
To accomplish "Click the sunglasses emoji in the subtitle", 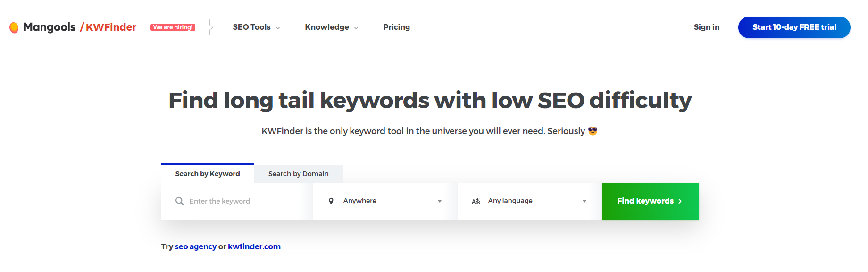I will [x=593, y=131].
